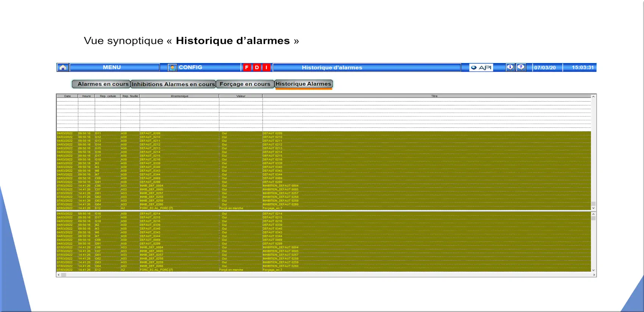Go to the home screen icon

(x=63, y=67)
